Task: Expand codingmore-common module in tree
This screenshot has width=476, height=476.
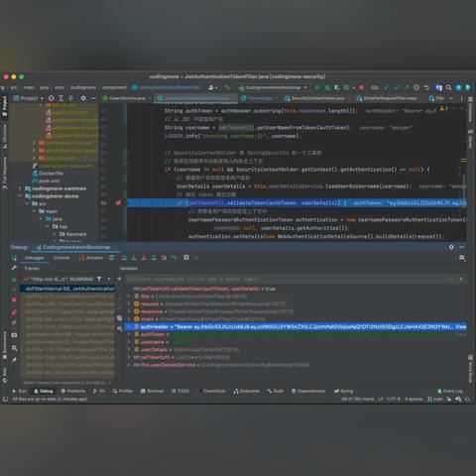Action: [20, 188]
